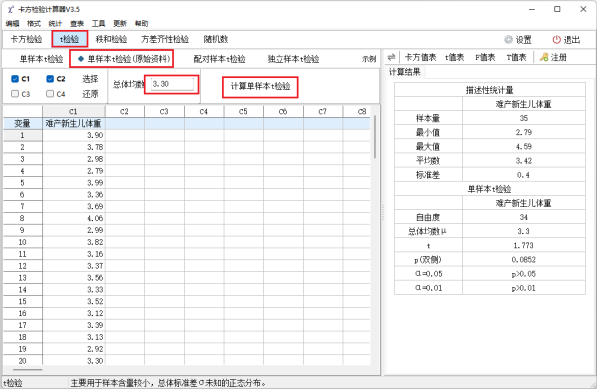Screen dimensions: 597x390
Task: Open the 编辑 menu
Action: (12, 24)
